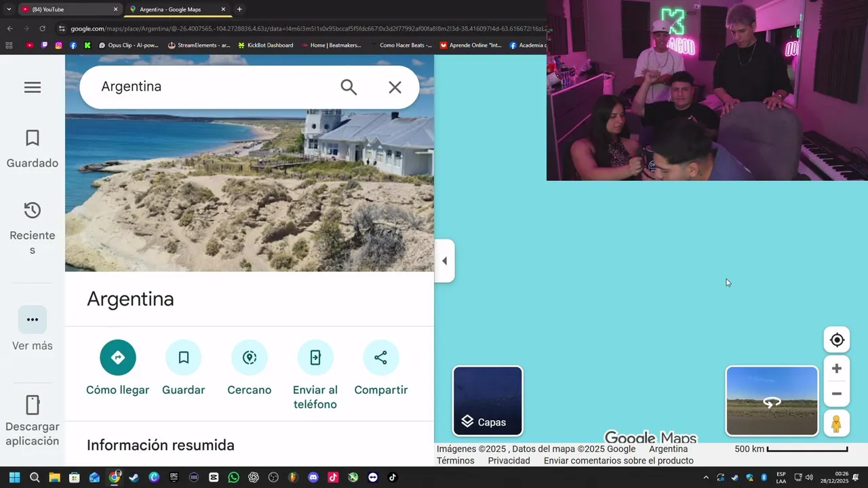The width and height of the screenshot is (868, 488).
Task: Click the Bluetooth tray icon
Action: click(764, 477)
